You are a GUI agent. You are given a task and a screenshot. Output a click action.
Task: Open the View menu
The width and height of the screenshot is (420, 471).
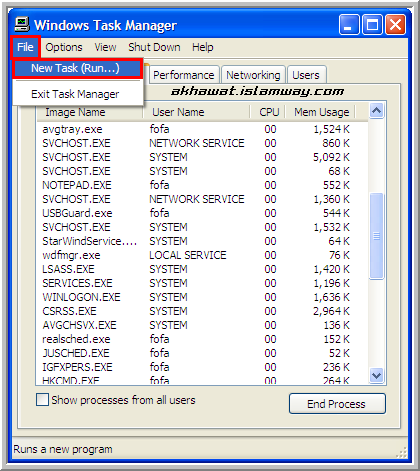[x=105, y=47]
